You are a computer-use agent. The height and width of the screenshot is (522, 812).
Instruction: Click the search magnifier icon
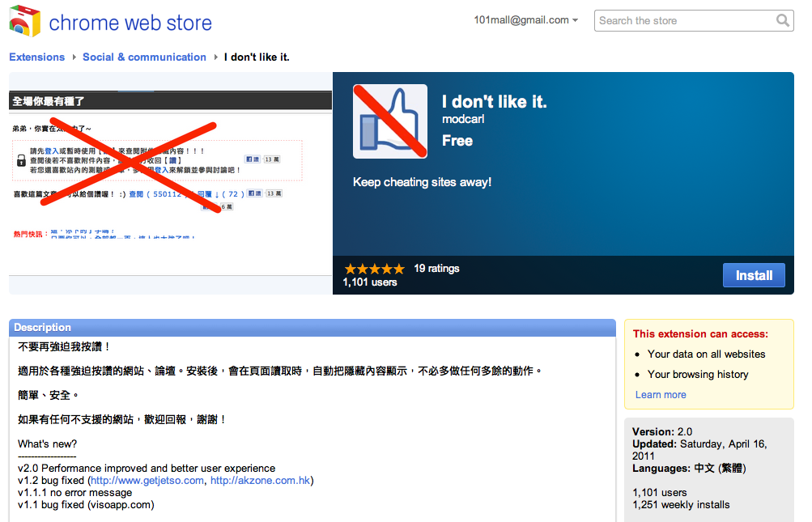tap(783, 20)
